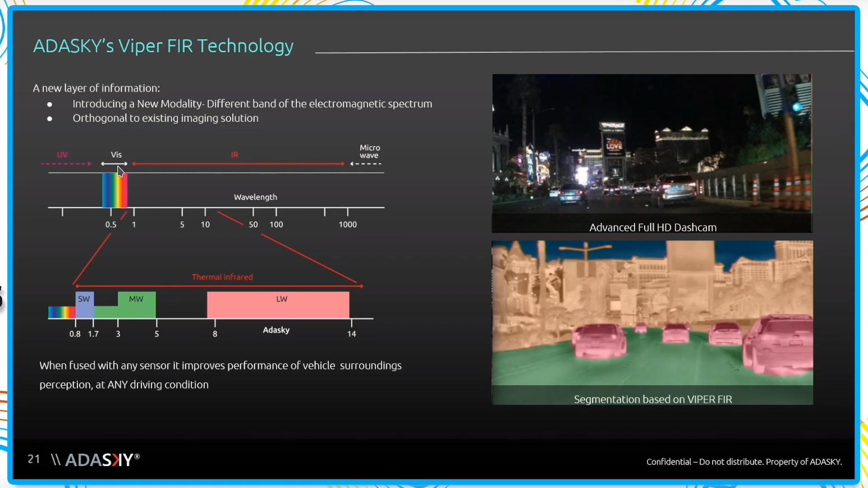Click the 'Wavelength' axis label
This screenshot has height=488, width=868.
click(255, 197)
